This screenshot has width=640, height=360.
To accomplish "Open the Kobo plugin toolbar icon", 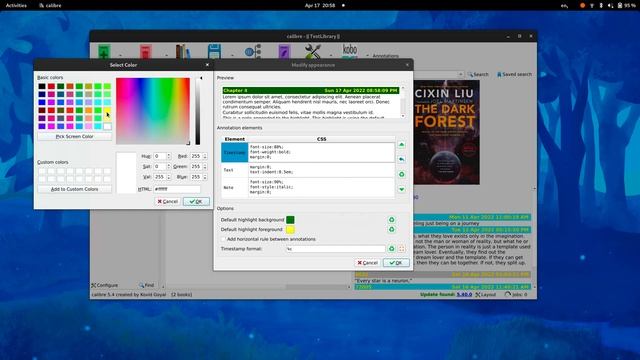I will [350, 51].
